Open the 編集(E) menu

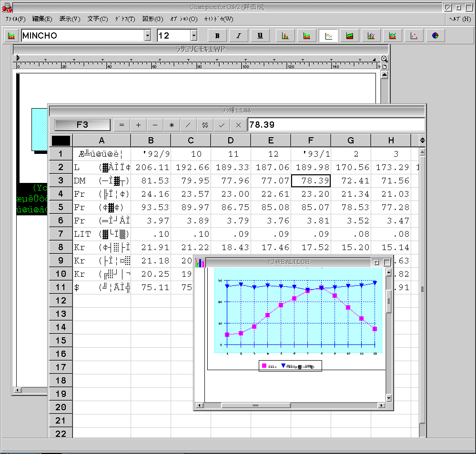[42, 19]
